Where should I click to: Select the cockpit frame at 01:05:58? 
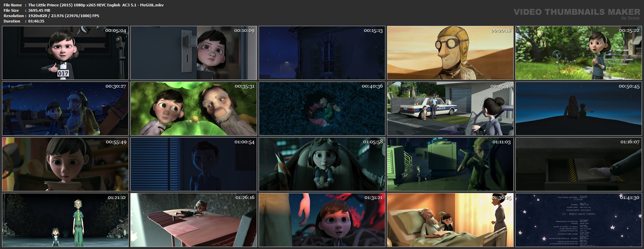coord(322,164)
